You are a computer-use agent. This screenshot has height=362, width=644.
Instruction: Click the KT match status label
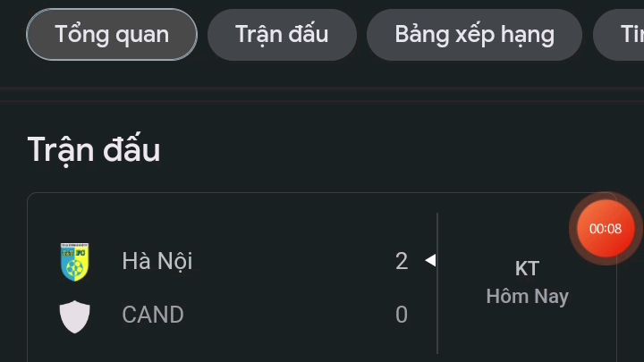coord(527,269)
